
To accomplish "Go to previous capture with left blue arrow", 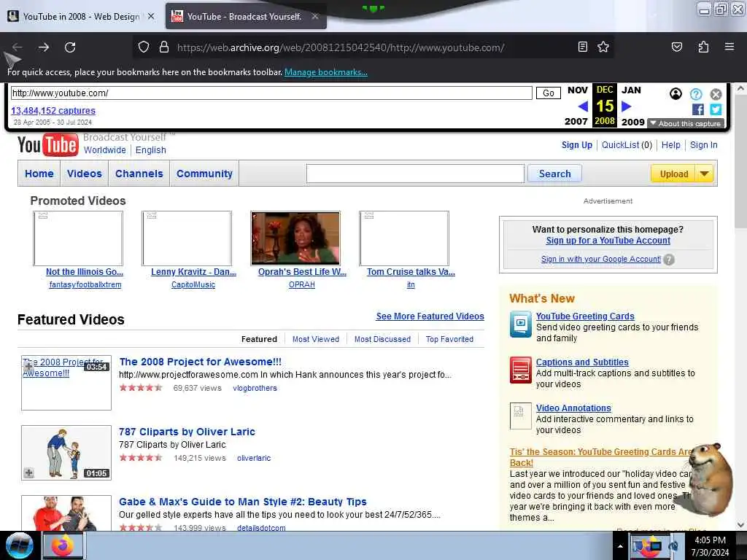I will 583,106.
